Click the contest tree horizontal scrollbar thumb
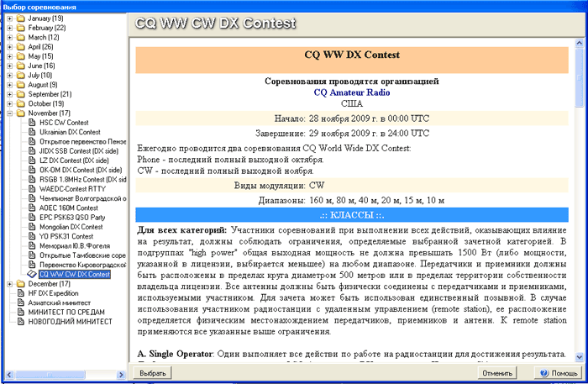 click(50, 375)
